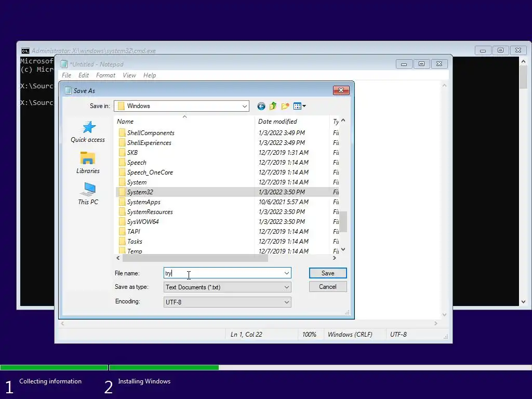Viewport: 532px width, 399px height.
Task: Click UTF-8 in Notepad status bar
Action: 398,335
